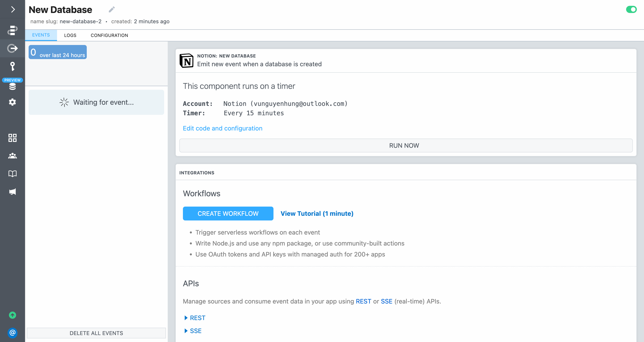Contact support via the @ icon
The height and width of the screenshot is (342, 644).
click(x=12, y=333)
